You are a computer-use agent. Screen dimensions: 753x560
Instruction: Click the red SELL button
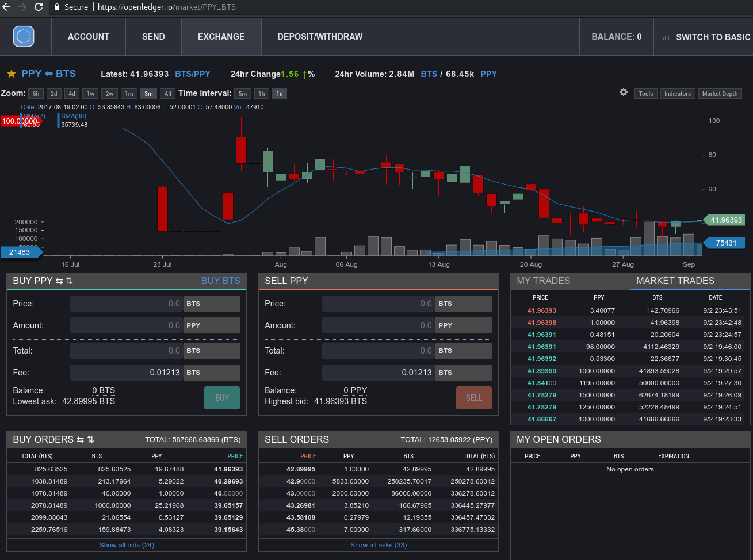point(474,398)
